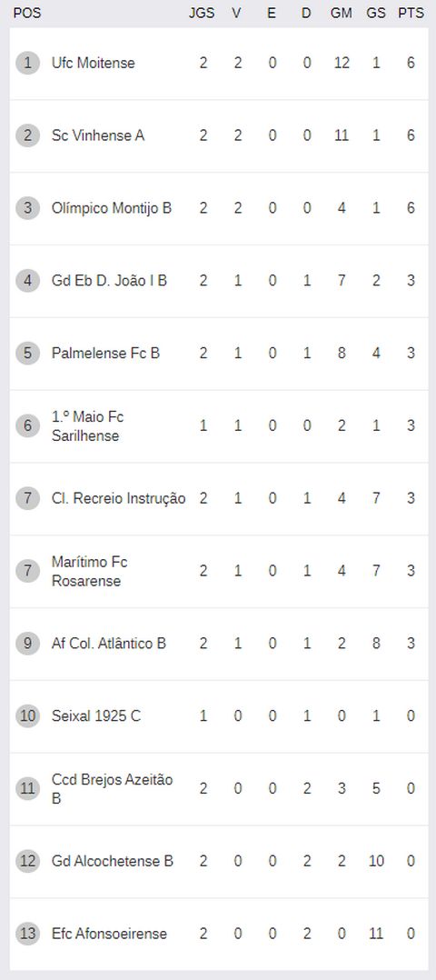Image resolution: width=436 pixels, height=980 pixels.
Task: Open Marítimo Fc Rosarense entry
Action: 90,571
